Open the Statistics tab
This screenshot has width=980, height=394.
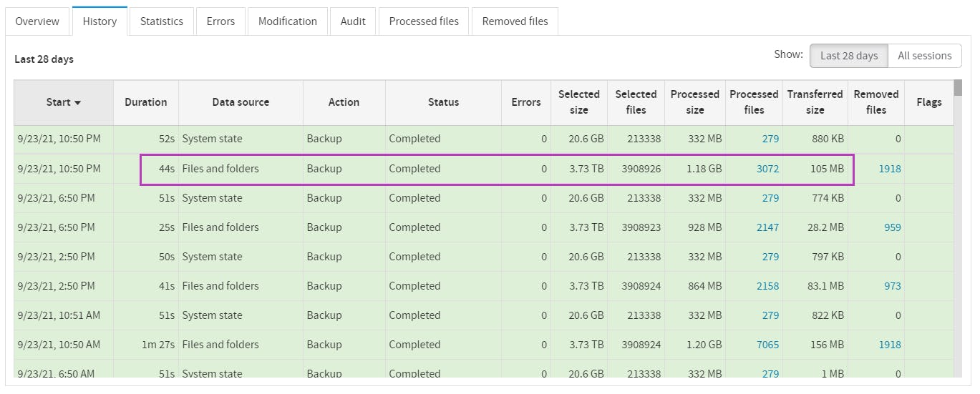[x=162, y=21]
